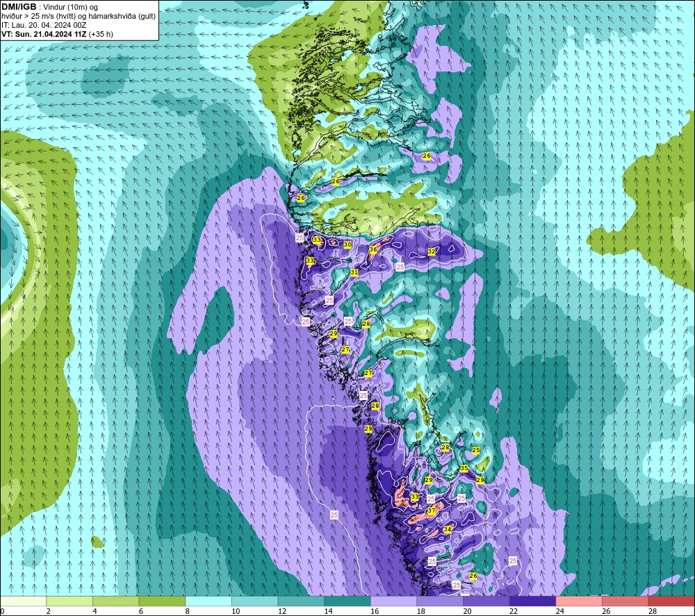Click the legend scale number 4
Viewport: 695px width, 616px height.
click(95, 612)
